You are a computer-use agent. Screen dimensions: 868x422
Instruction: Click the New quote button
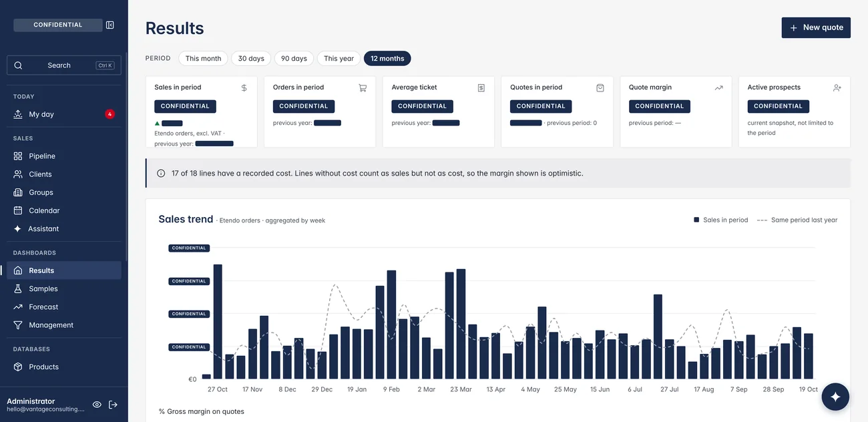[x=816, y=27]
